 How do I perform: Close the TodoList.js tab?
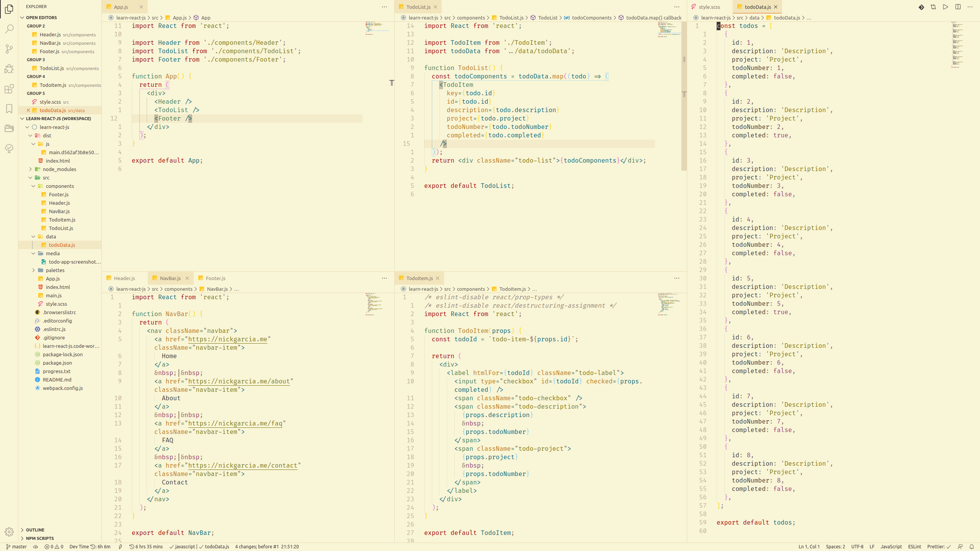(435, 7)
